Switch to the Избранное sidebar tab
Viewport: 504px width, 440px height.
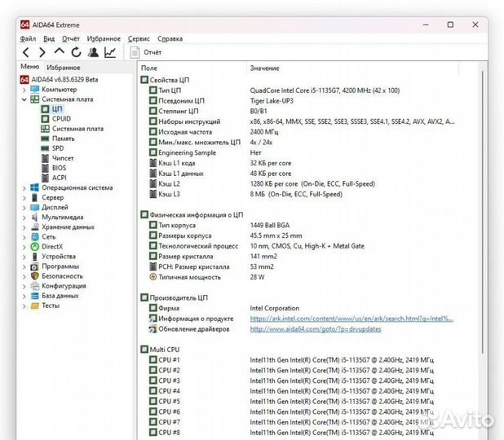pyautogui.click(x=63, y=67)
